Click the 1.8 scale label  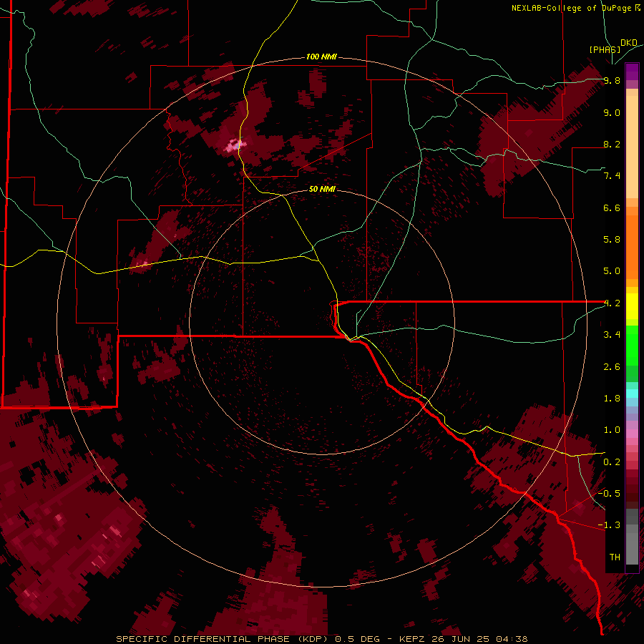point(612,399)
